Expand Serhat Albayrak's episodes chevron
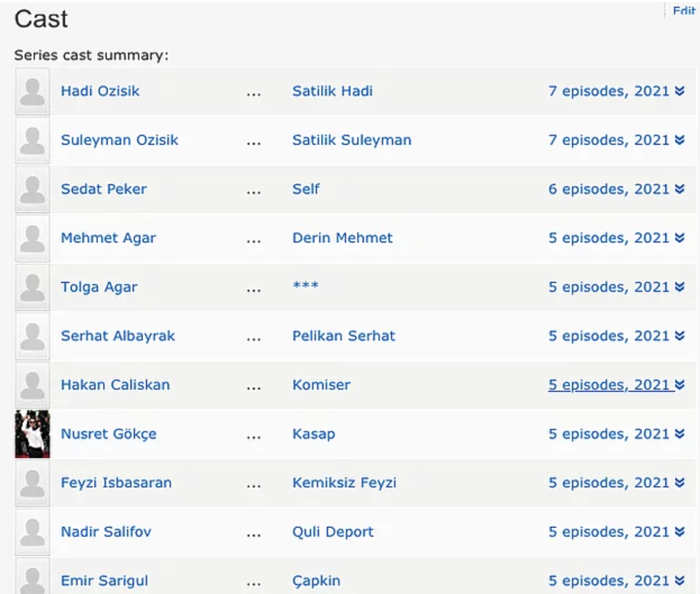This screenshot has width=700, height=594. click(x=680, y=336)
